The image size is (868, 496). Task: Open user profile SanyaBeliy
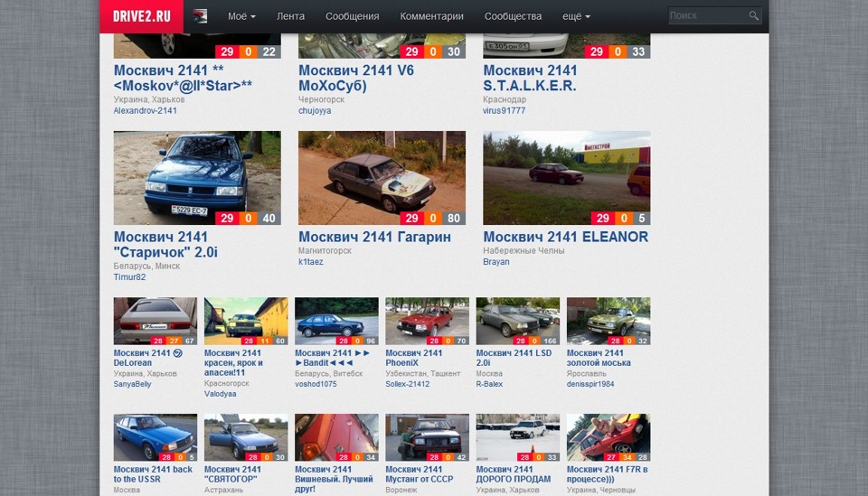(x=132, y=384)
